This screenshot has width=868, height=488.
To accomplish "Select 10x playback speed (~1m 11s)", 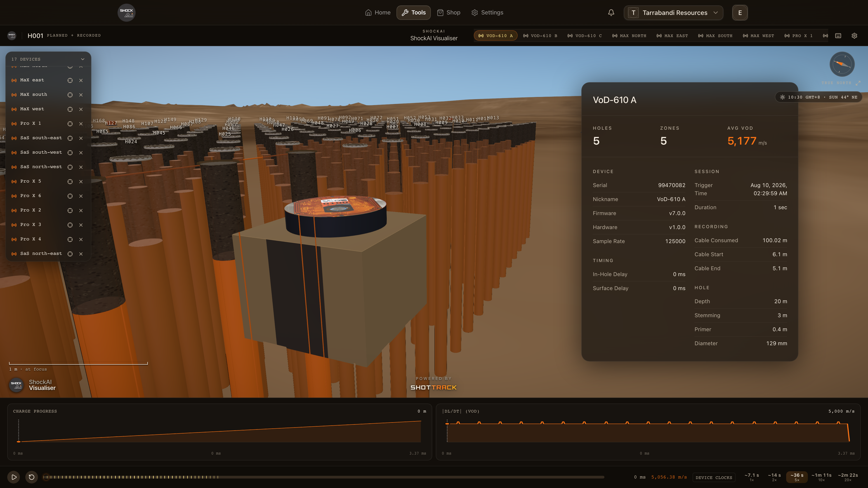I will coord(821,477).
